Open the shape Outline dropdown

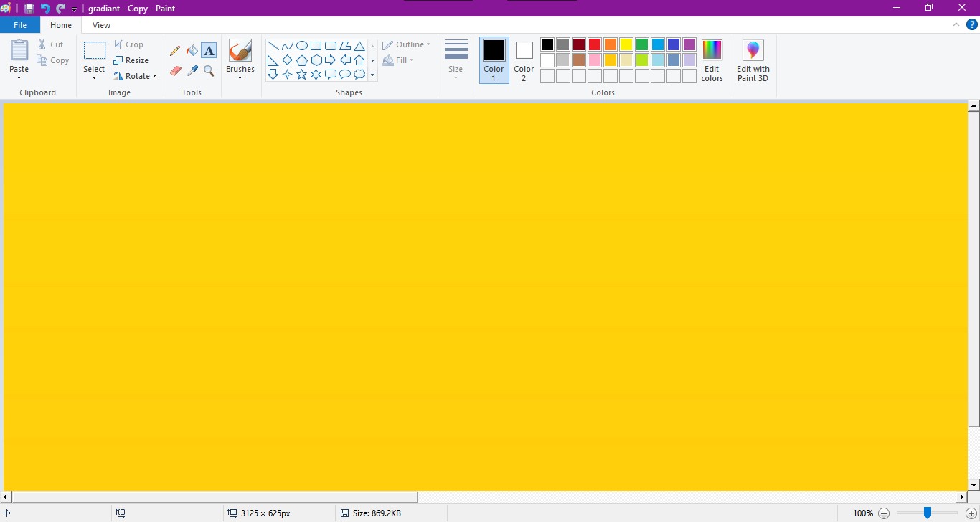pos(407,44)
